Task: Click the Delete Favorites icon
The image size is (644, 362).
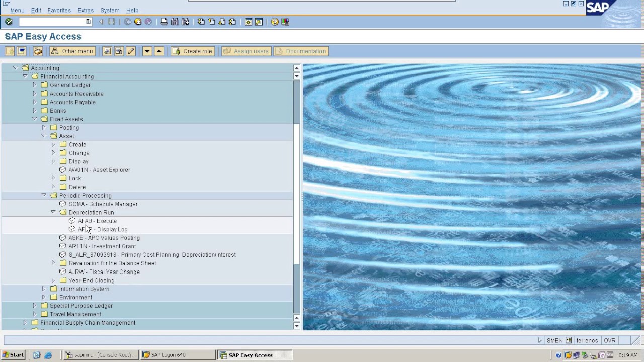Action: pyautogui.click(x=119, y=51)
